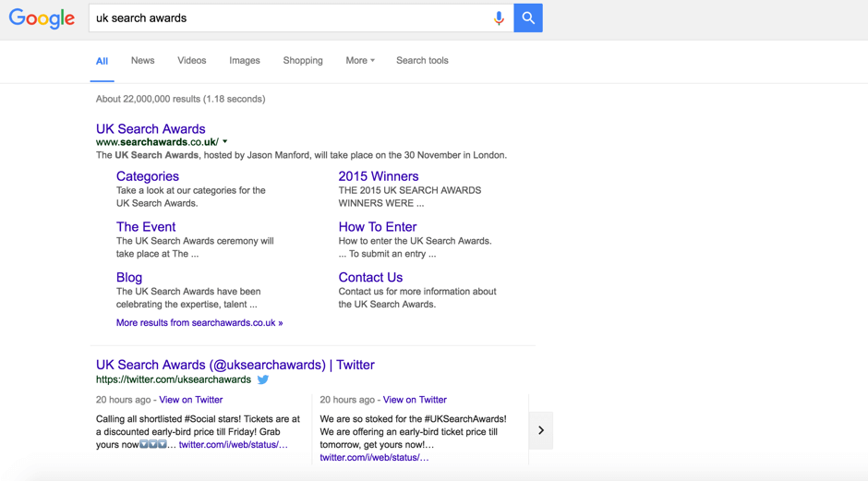Open the Shopping tab
The height and width of the screenshot is (481, 868).
[303, 61]
